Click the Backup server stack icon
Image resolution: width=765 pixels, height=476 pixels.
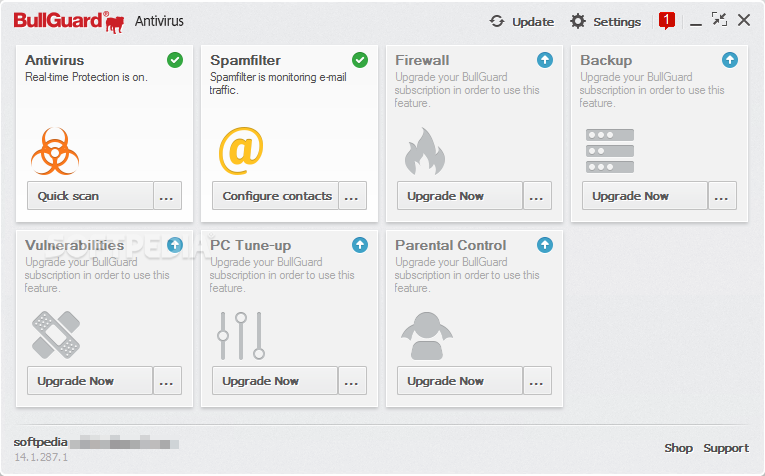(x=610, y=151)
